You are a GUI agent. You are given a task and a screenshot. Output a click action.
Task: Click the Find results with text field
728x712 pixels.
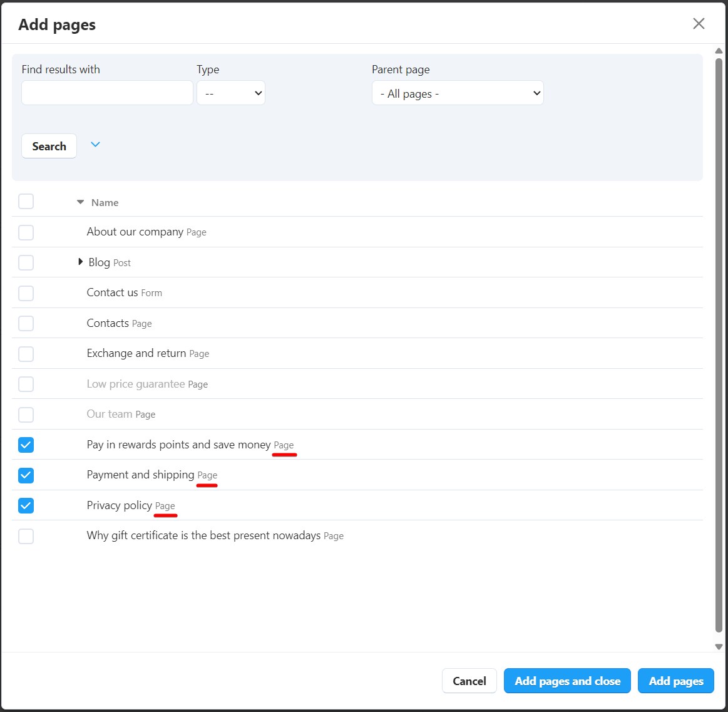tap(107, 93)
